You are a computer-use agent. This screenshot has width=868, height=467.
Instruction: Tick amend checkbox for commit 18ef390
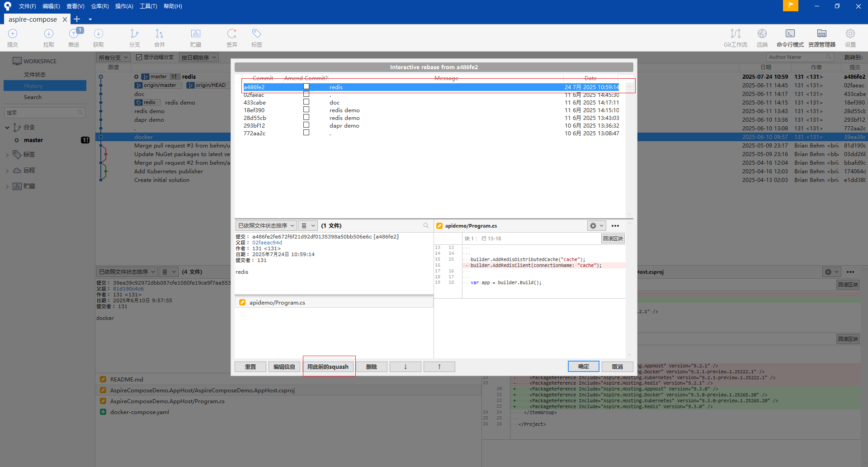[306, 110]
